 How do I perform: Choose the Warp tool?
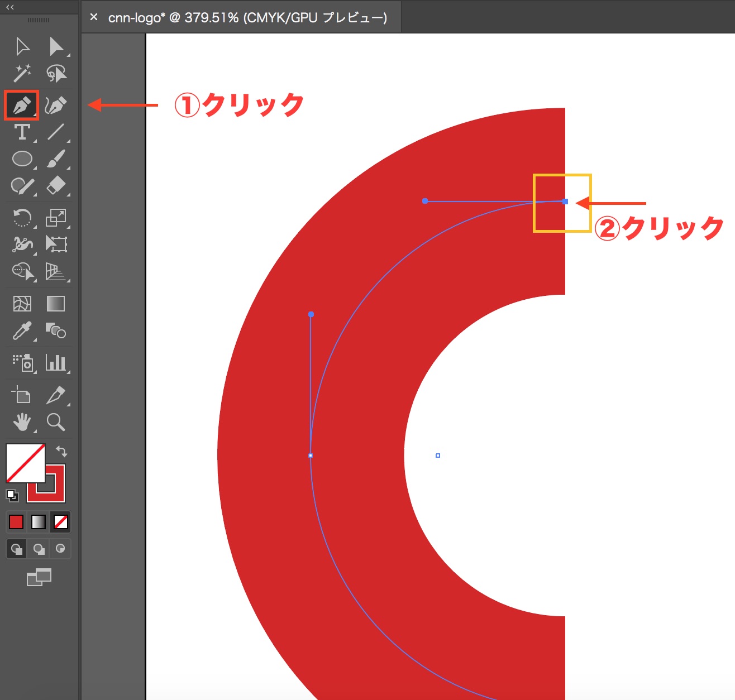click(x=22, y=244)
